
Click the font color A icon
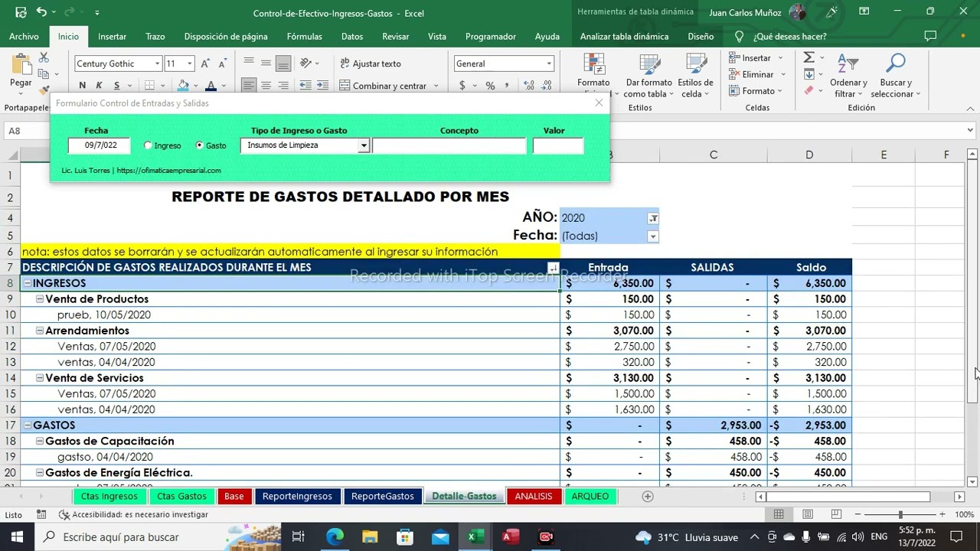211,85
